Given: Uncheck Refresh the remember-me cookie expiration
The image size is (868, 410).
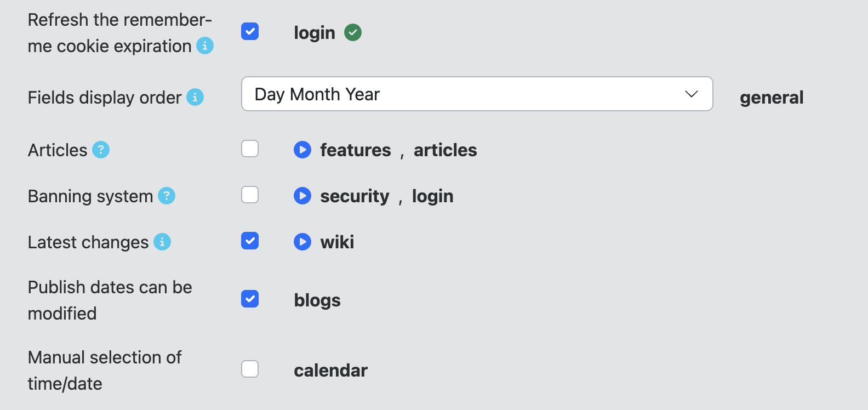Looking at the screenshot, I should tap(250, 31).
